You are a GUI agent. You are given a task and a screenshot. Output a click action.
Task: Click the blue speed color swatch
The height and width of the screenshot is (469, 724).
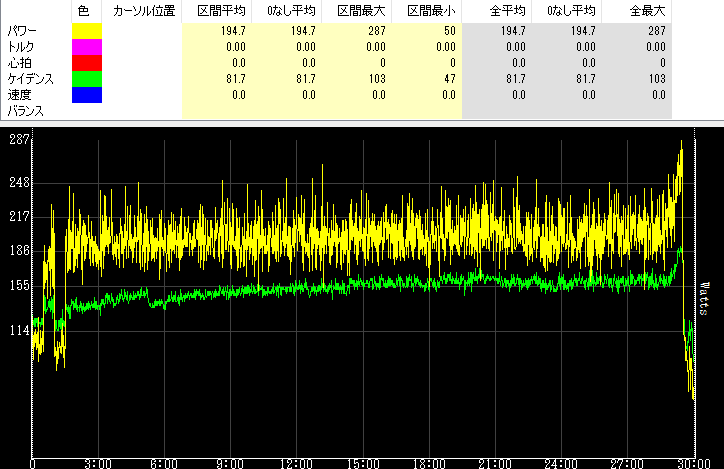87,95
